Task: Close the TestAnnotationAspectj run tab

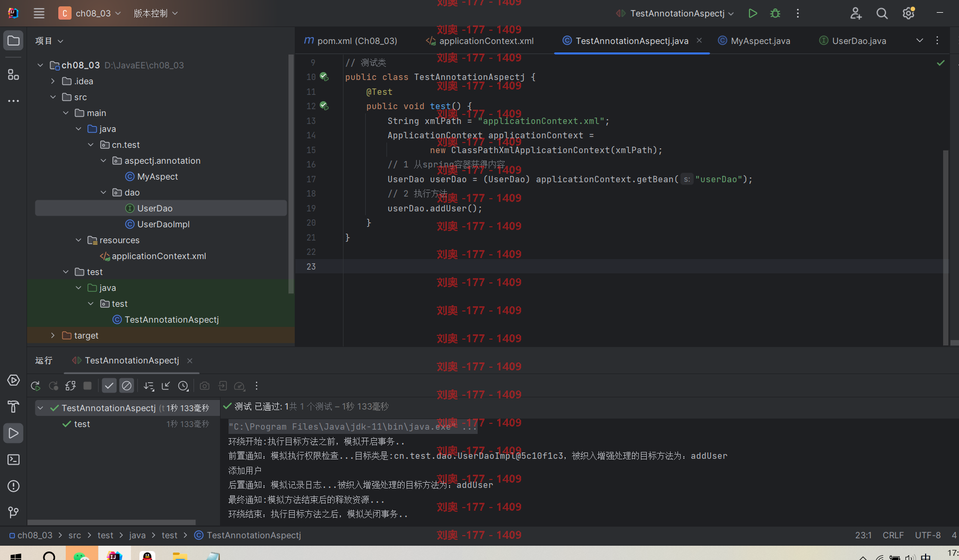Action: tap(190, 361)
